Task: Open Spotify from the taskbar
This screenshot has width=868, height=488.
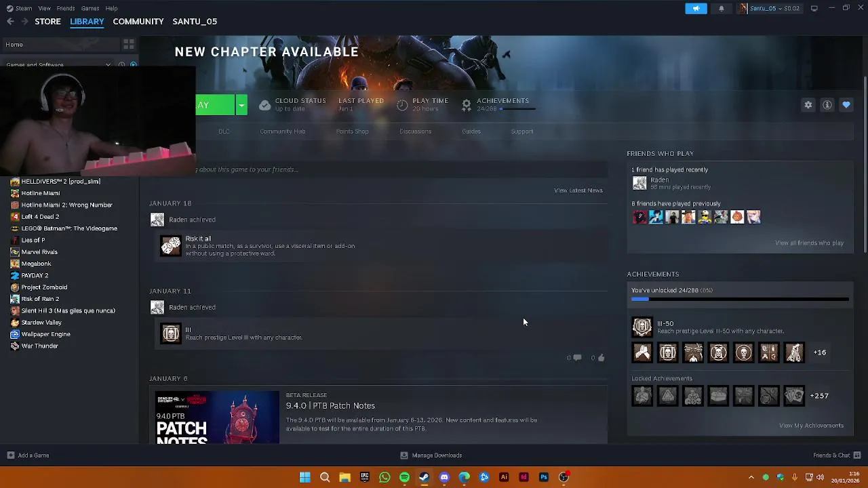Action: click(x=404, y=477)
